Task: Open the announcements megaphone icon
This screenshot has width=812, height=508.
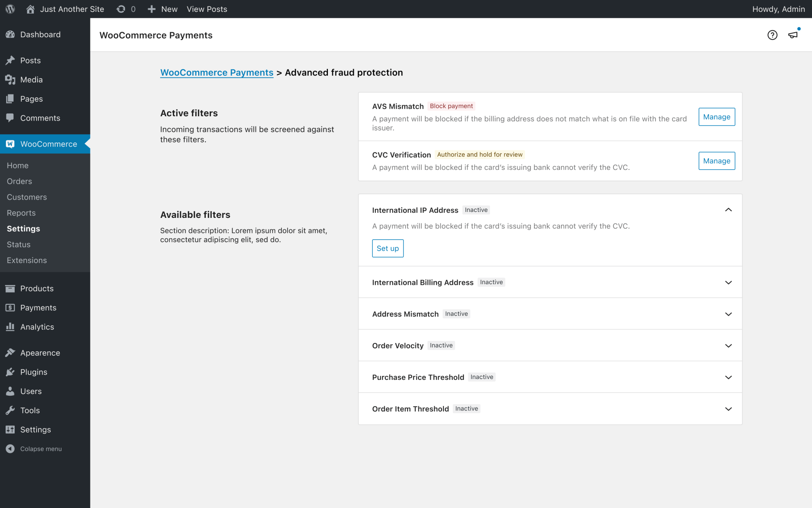Action: click(x=793, y=35)
